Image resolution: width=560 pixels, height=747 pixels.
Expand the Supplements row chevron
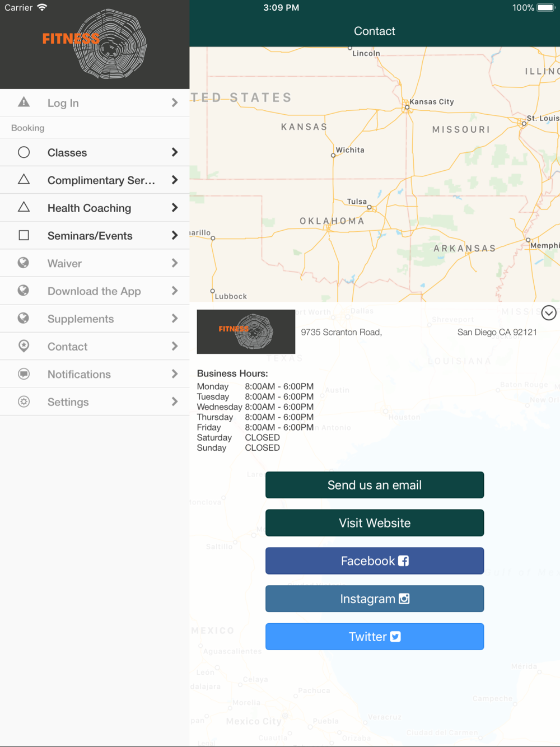click(175, 319)
